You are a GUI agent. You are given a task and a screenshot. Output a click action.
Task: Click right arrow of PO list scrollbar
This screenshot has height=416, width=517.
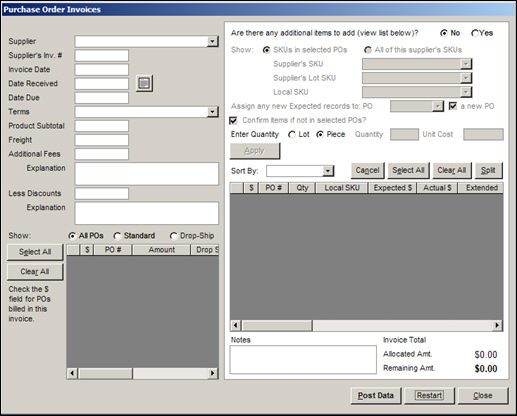pos(212,373)
